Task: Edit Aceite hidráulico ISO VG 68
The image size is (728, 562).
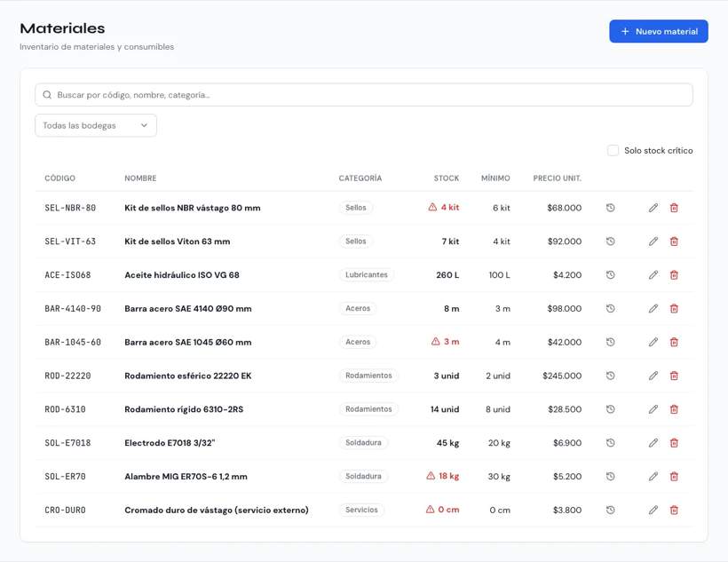Action: click(x=653, y=275)
